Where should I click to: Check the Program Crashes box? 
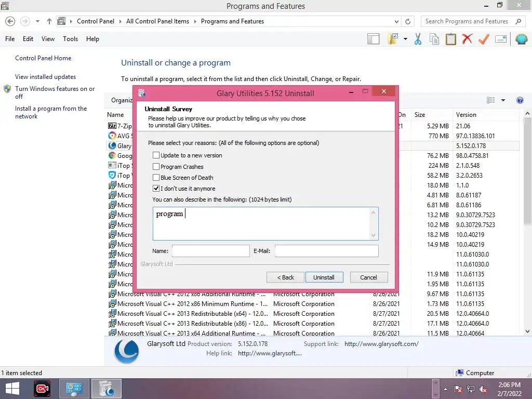pos(156,167)
